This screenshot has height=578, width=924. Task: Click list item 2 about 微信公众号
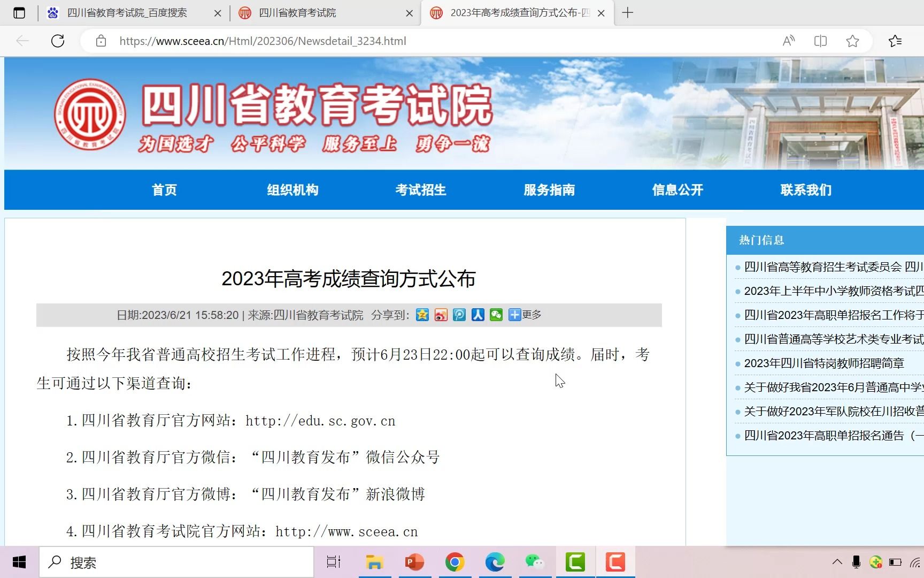click(253, 457)
